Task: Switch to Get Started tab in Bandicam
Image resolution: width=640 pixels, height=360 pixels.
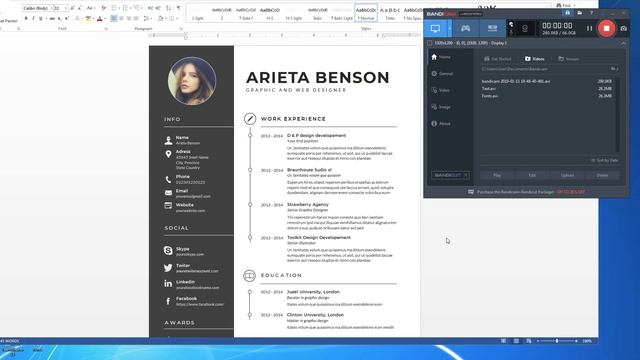Action: click(498, 59)
